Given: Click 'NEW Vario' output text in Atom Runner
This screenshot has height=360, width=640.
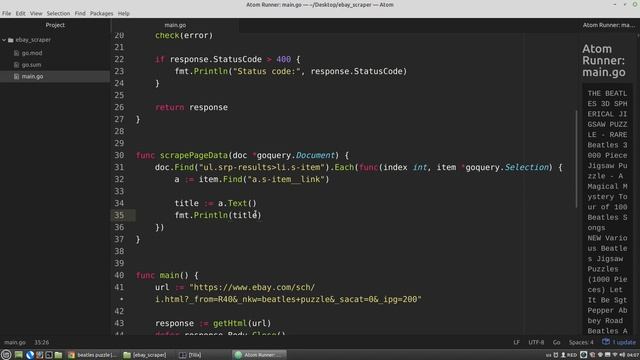Looking at the screenshot, I should point(607,238).
